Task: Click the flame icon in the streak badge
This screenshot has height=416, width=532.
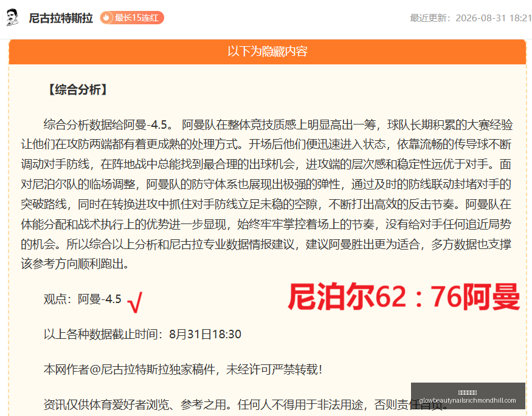Action: pyautogui.click(x=106, y=18)
